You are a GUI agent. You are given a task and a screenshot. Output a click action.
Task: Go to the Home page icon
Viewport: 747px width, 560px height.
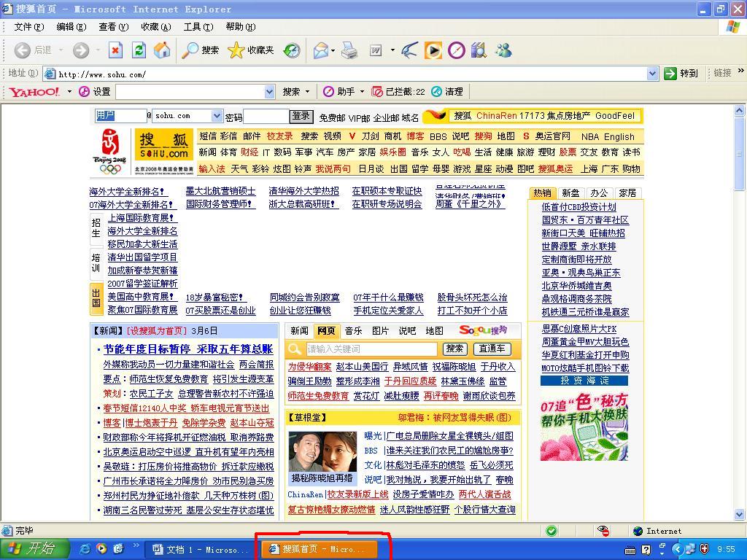click(x=162, y=50)
